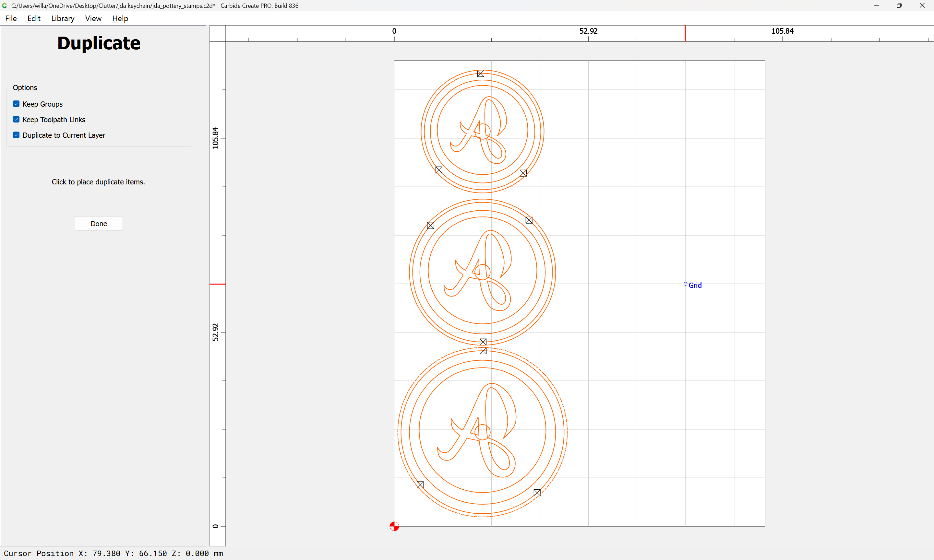Expand the View menu

(x=93, y=18)
